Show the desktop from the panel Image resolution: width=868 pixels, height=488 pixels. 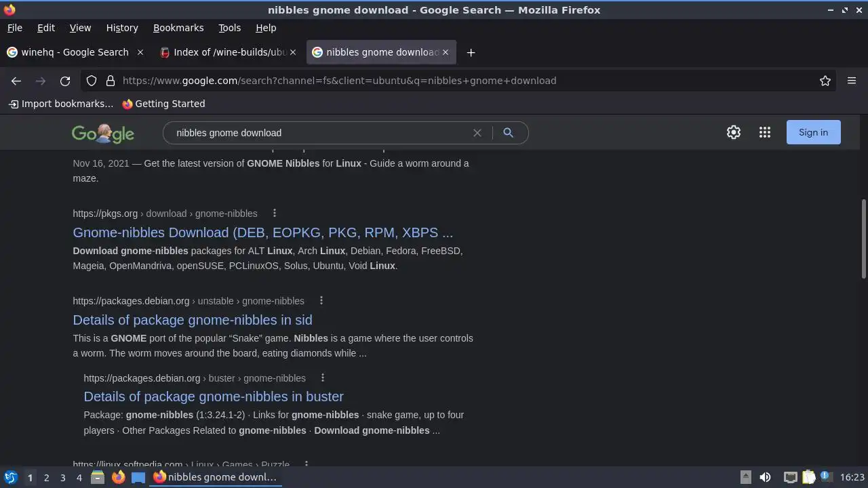(x=138, y=477)
